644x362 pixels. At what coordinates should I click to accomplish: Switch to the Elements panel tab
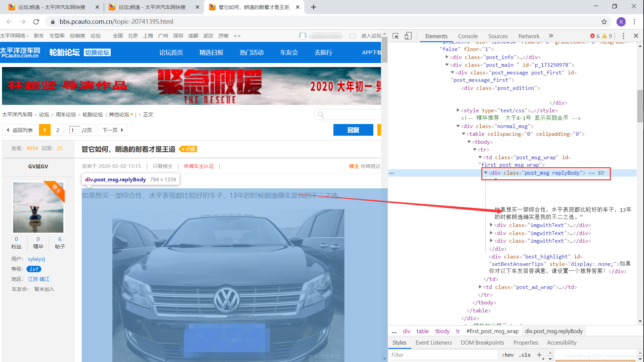[x=436, y=36]
